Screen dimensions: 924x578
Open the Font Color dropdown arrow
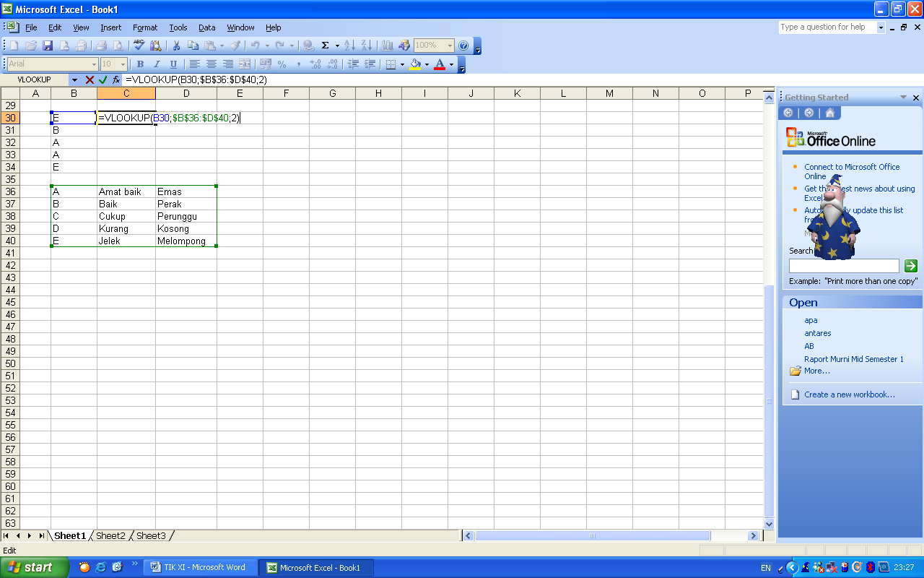tap(451, 64)
